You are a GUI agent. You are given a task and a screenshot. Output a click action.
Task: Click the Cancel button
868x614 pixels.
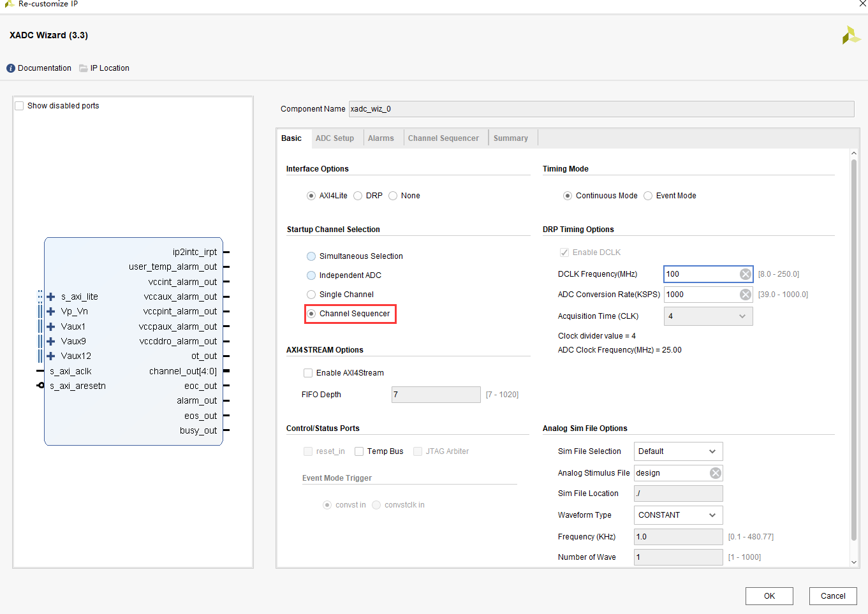833,596
